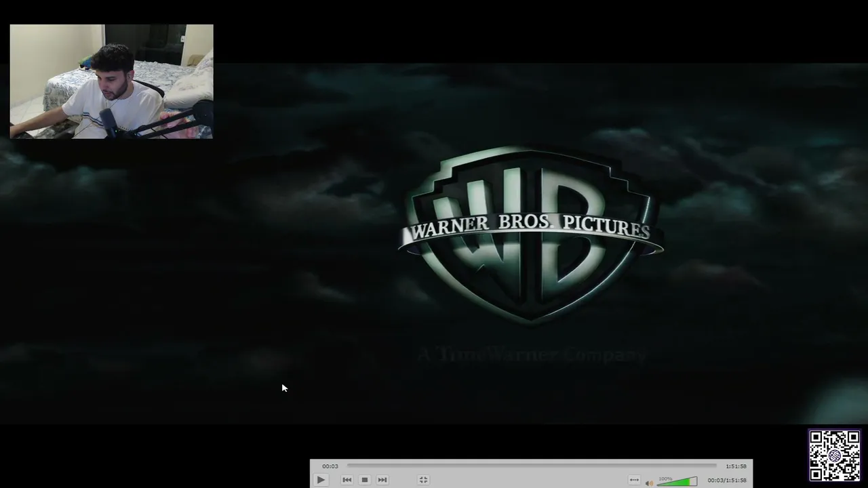Skip to the next media item
This screenshot has width=868, height=488.
(x=382, y=480)
